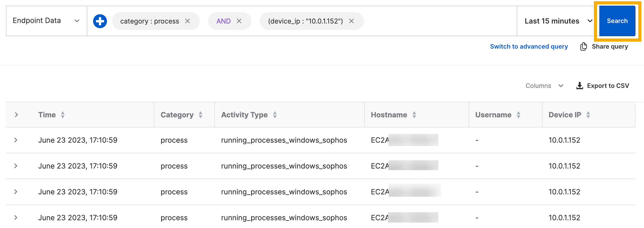Sort by Activity Type column arrows
Screen dimensions: 644x228
coord(275,115)
